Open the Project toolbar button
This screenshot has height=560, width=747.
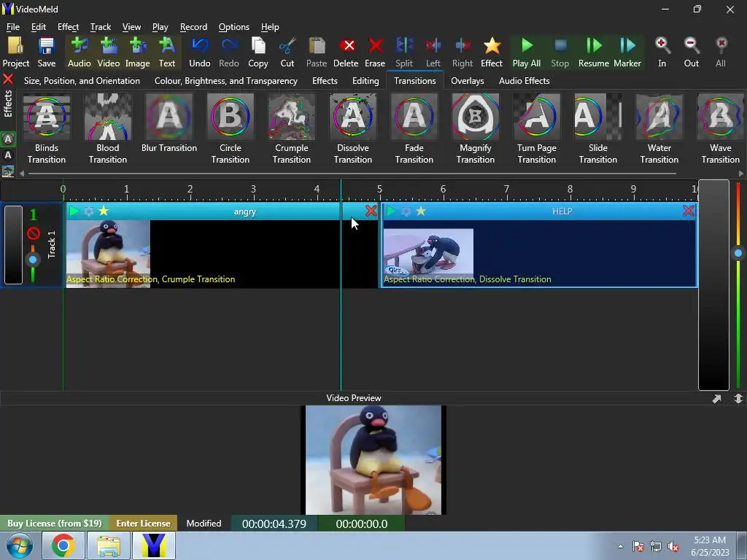16,52
